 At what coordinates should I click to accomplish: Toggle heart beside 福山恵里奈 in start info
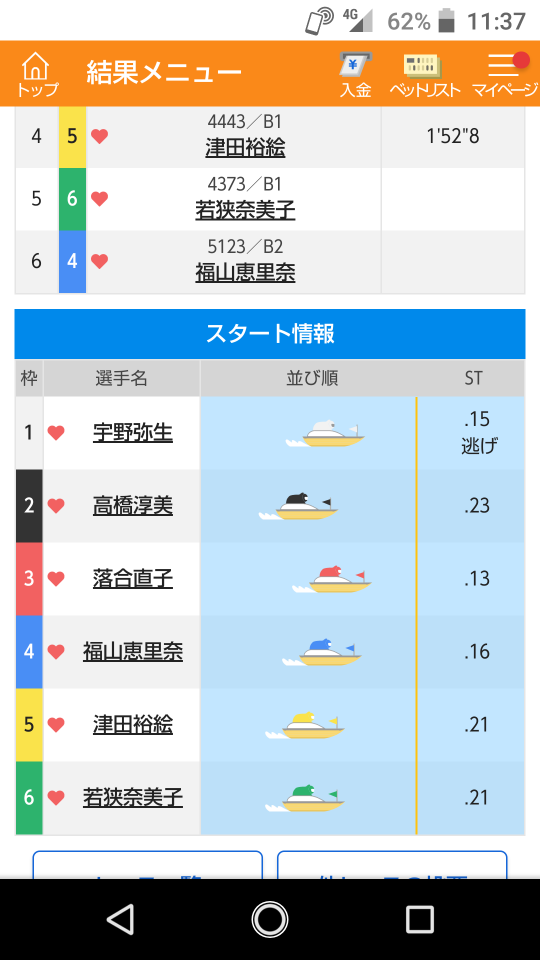[x=56, y=651]
